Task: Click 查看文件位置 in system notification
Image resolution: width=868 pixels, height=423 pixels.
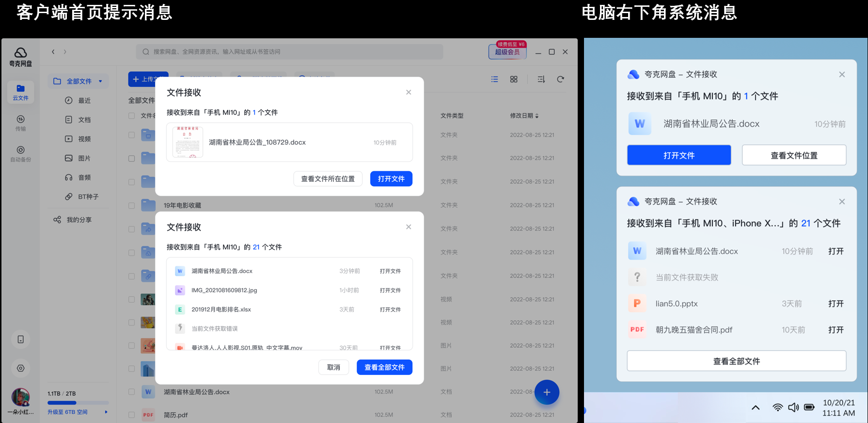Action: (x=794, y=155)
